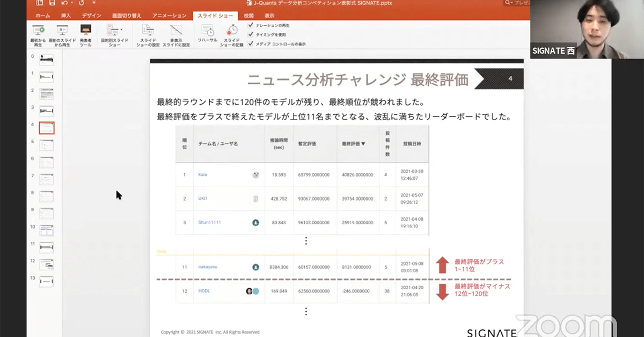Toggle タイミングを使用 checkbox
This screenshot has width=644, height=337.
click(x=251, y=34)
